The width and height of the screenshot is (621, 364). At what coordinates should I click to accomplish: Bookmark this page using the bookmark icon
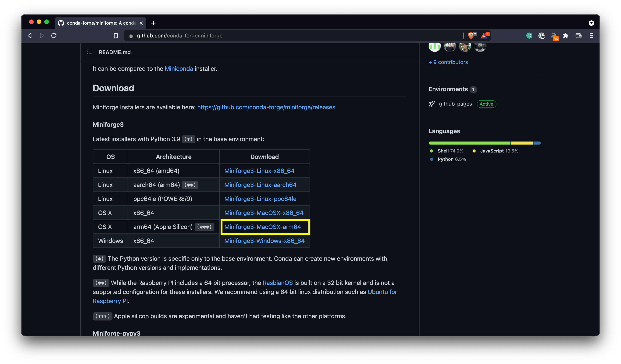pyautogui.click(x=116, y=36)
